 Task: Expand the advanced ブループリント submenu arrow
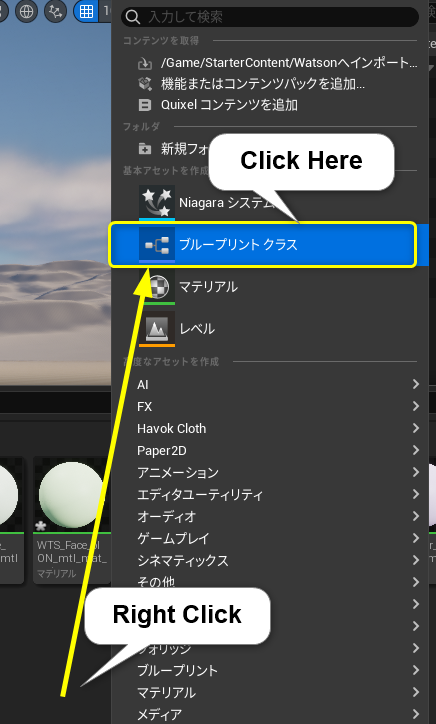416,670
